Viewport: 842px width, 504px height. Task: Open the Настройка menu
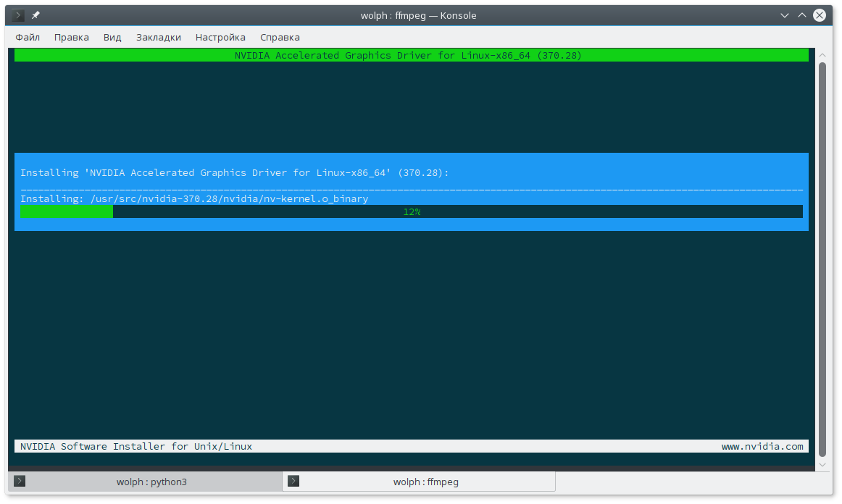point(220,37)
